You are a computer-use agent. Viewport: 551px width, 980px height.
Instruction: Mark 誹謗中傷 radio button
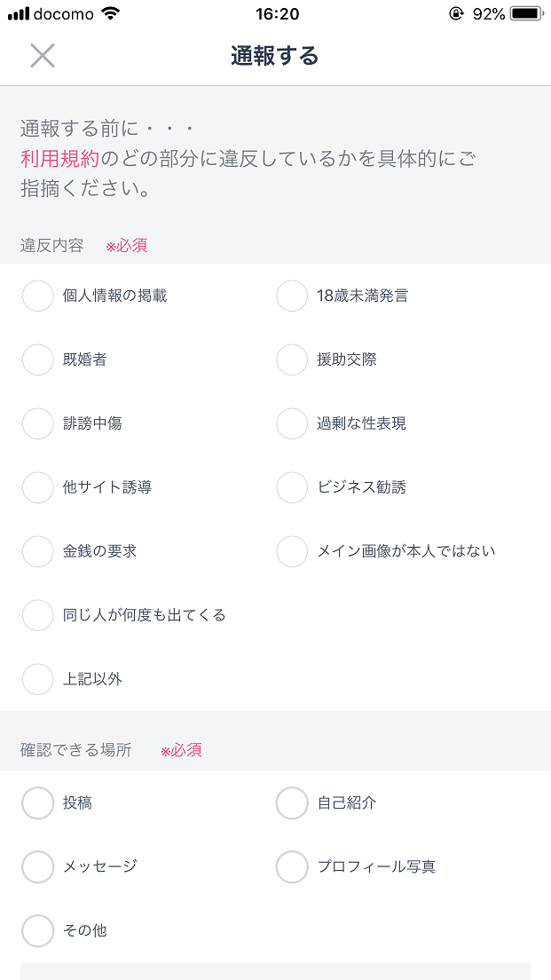(x=38, y=423)
